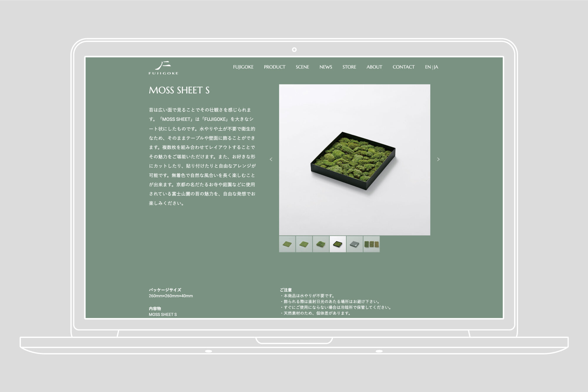Select the first moss sheet thumbnail
The image size is (588, 392).
287,244
